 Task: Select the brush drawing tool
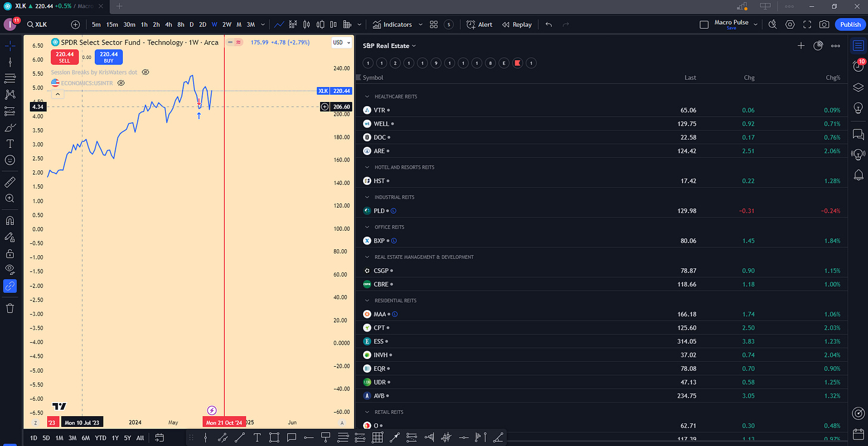(10, 128)
